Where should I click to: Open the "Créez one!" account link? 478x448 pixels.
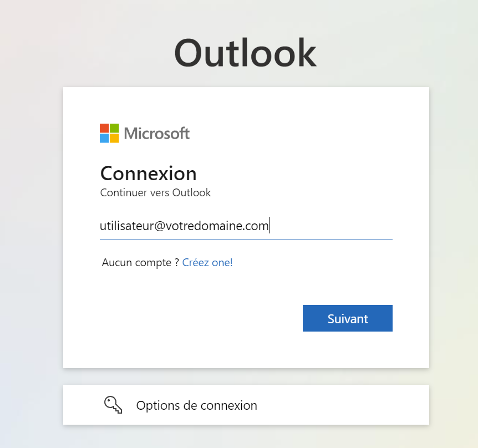pyautogui.click(x=207, y=262)
